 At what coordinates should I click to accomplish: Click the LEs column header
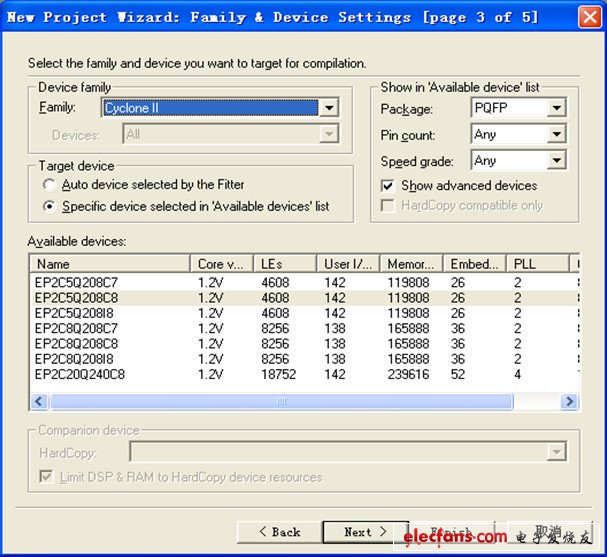(x=286, y=264)
